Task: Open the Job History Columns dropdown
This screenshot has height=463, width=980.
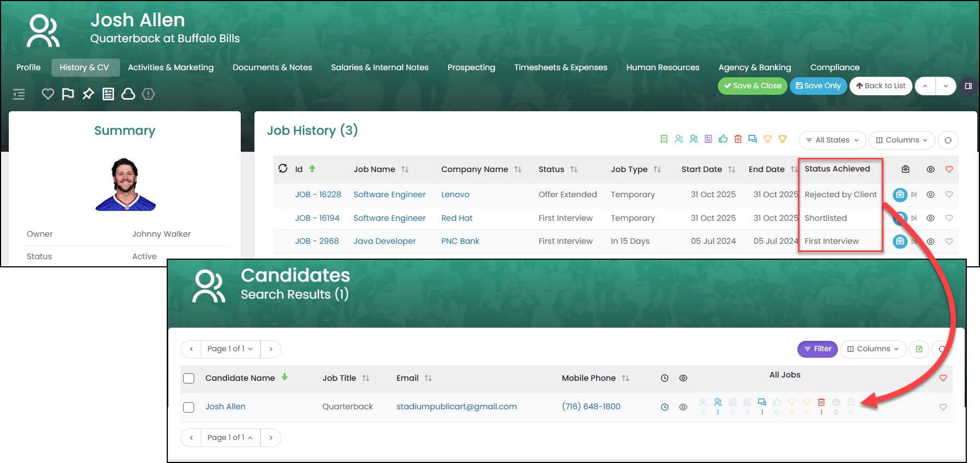Action: (x=902, y=140)
